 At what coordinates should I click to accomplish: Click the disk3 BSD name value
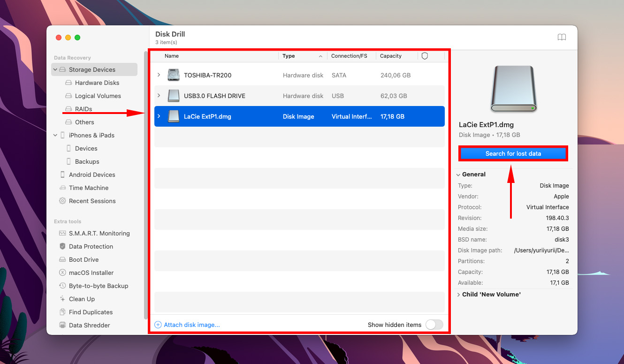562,240
